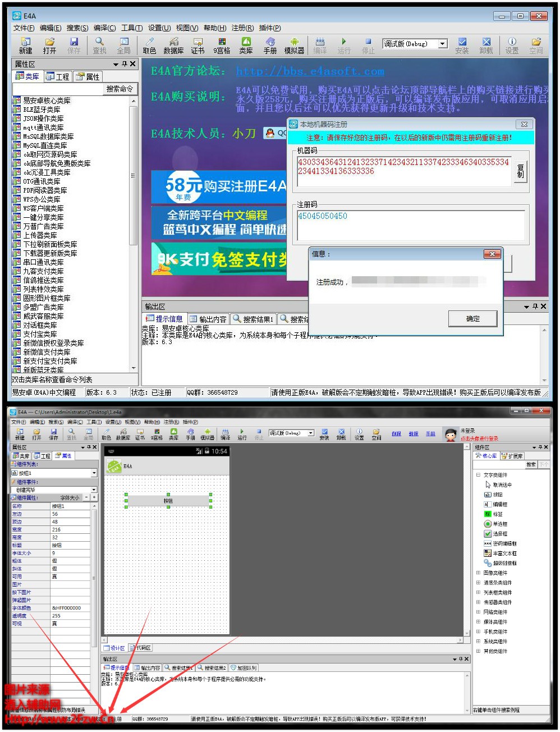Toggle pin of 输出区 panel in upper window
Screen dimensions: 560x732
coord(535,306)
